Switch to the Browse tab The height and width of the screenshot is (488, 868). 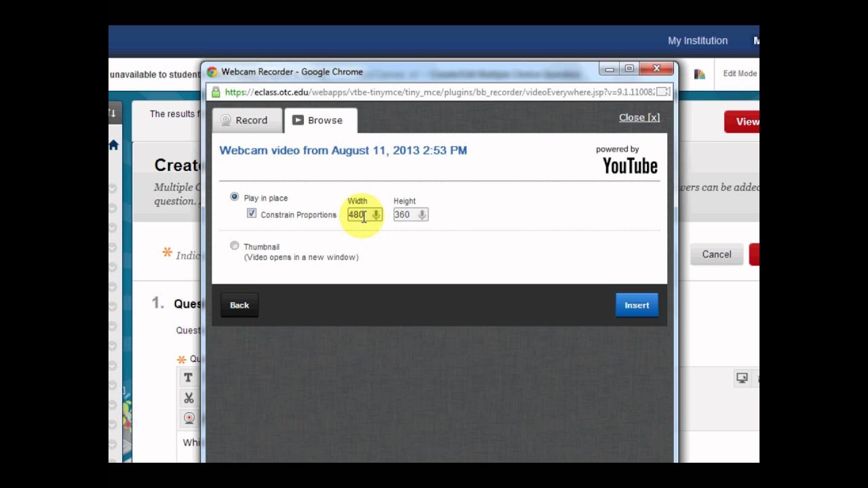[x=320, y=120]
